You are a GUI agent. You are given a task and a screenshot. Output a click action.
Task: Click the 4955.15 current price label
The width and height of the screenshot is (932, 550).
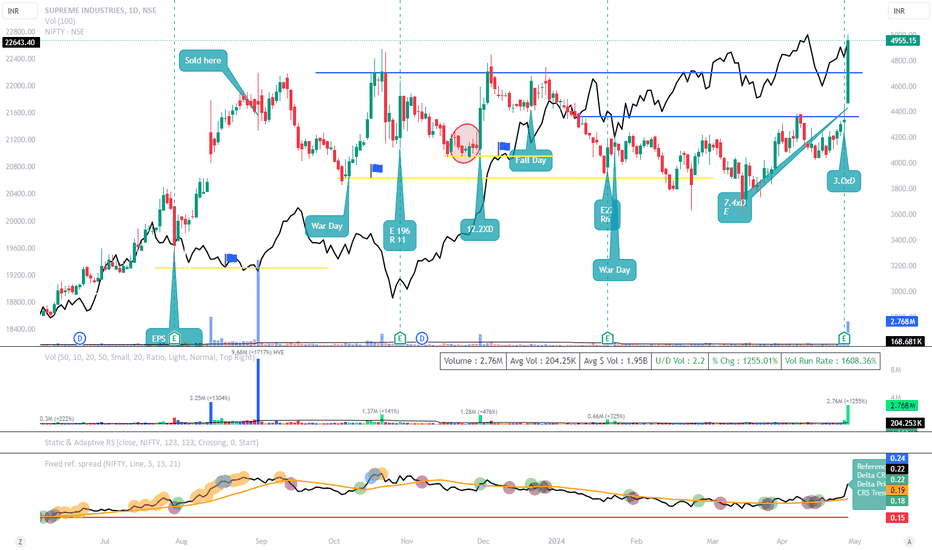coord(902,40)
